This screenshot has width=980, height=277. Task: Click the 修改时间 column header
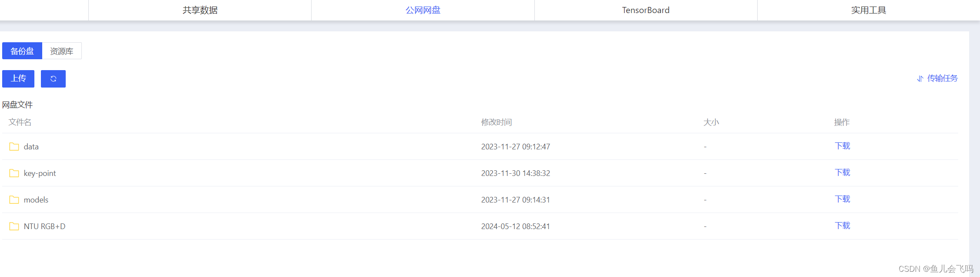497,122
